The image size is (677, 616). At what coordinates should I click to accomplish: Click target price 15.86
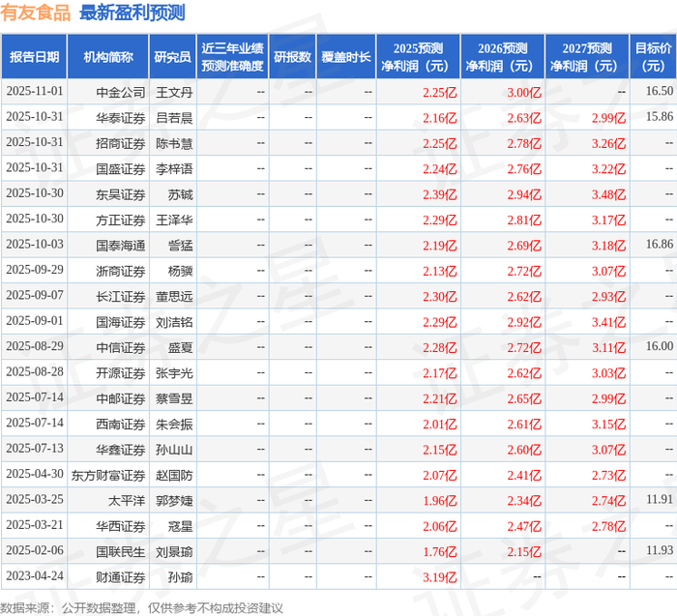pyautogui.click(x=660, y=117)
